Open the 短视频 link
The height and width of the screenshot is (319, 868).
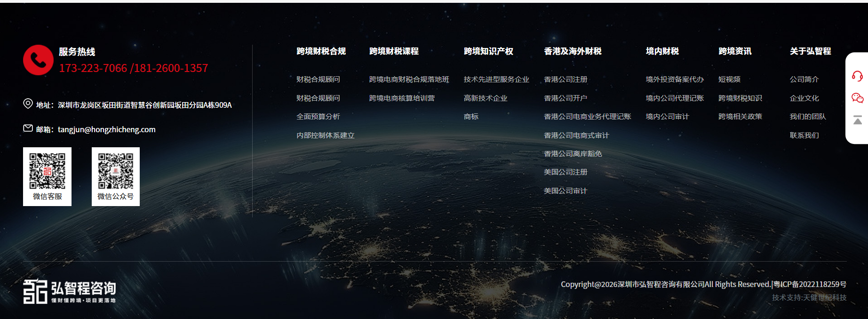tap(729, 80)
